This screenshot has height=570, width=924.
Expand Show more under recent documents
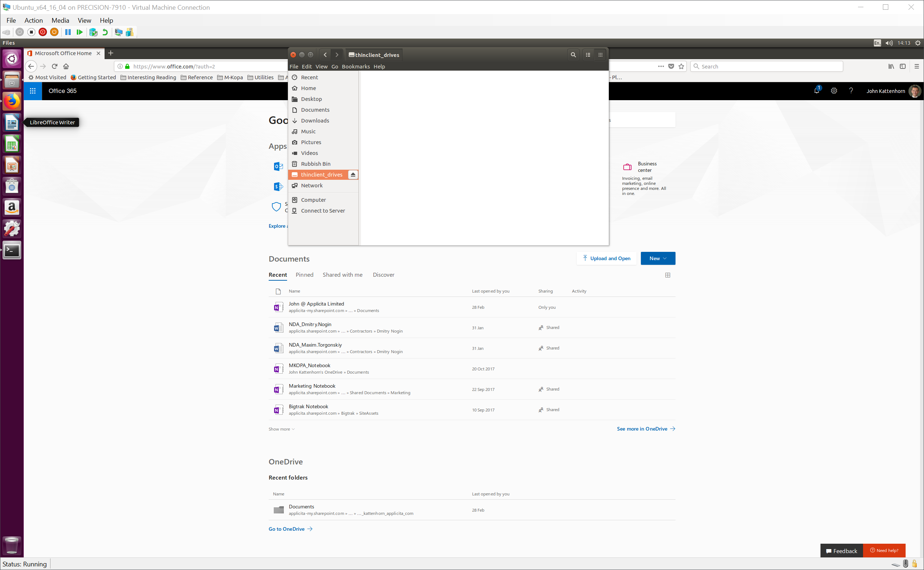281,429
